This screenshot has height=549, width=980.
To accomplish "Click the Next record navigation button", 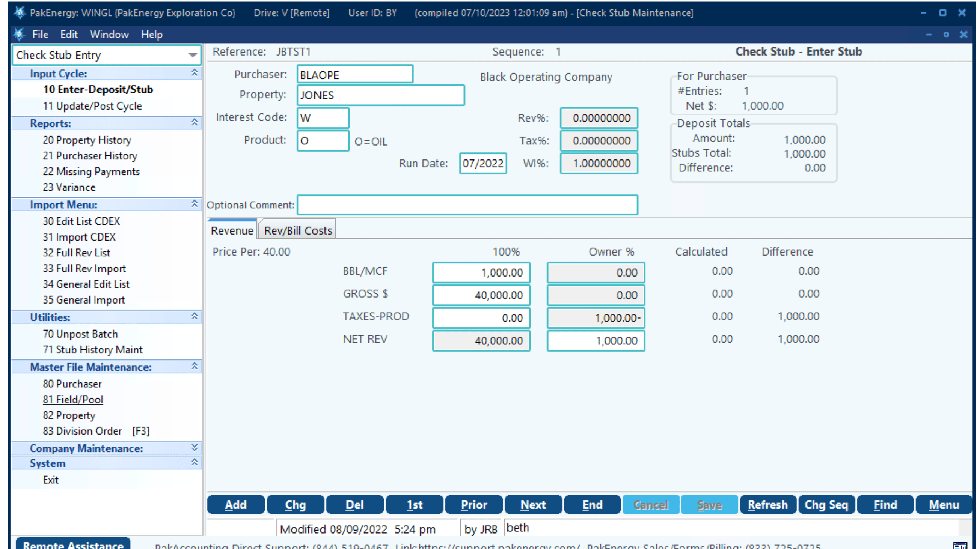I will click(x=533, y=505).
